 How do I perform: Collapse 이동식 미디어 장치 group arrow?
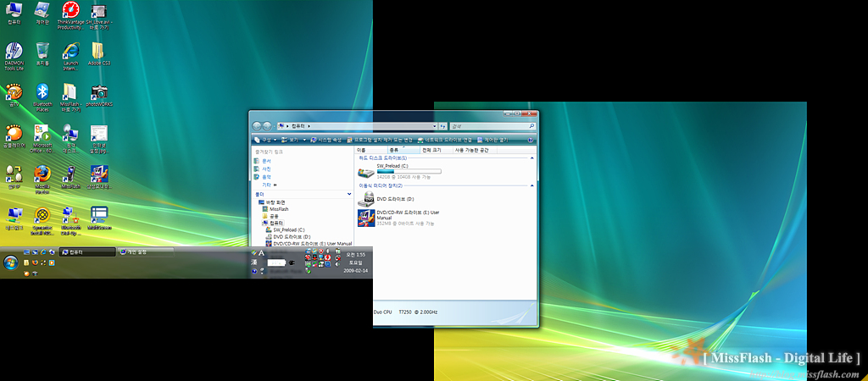coord(532,185)
